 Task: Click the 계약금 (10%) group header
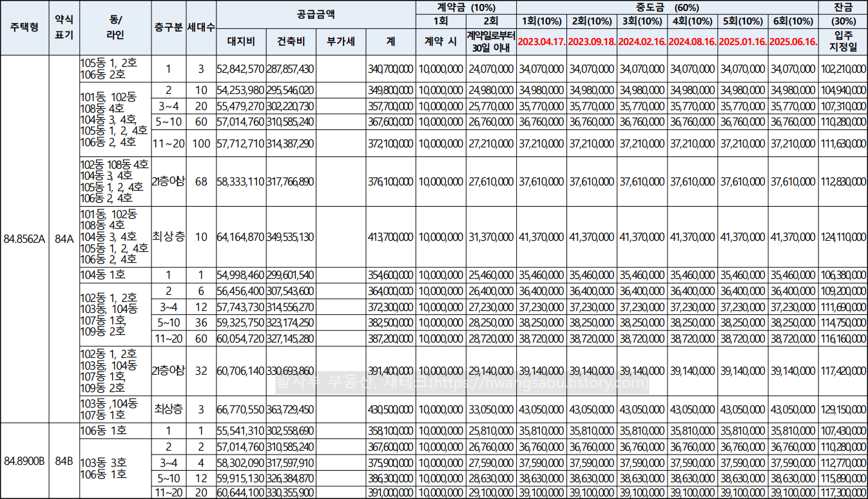point(466,7)
